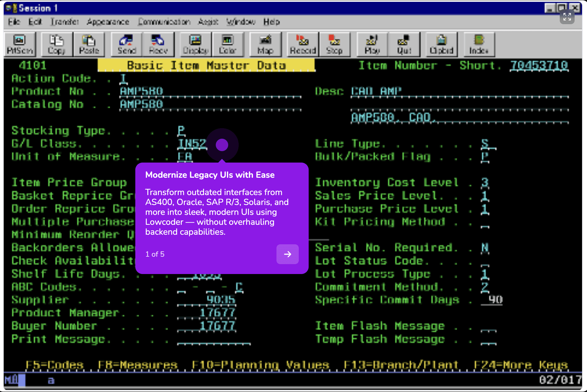Click the Map toolbar icon

coord(265,45)
